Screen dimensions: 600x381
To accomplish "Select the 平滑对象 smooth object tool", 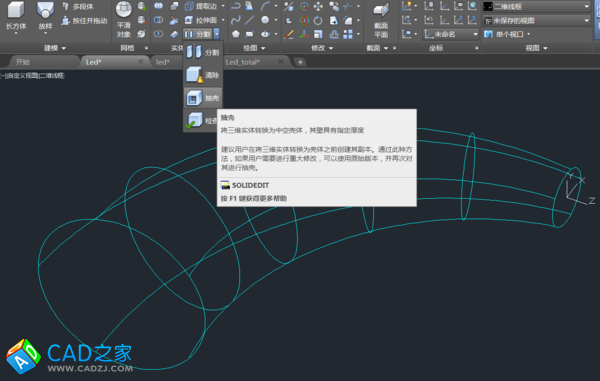I will click(x=124, y=19).
